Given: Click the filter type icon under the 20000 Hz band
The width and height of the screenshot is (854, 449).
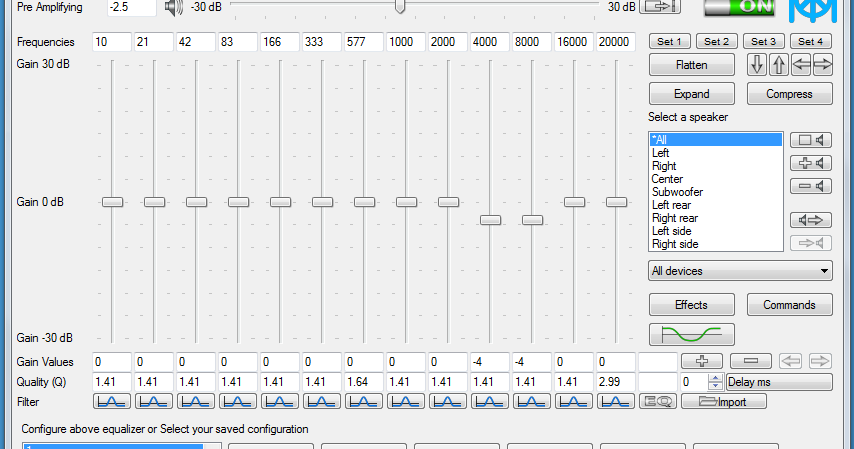Looking at the screenshot, I should click(615, 402).
